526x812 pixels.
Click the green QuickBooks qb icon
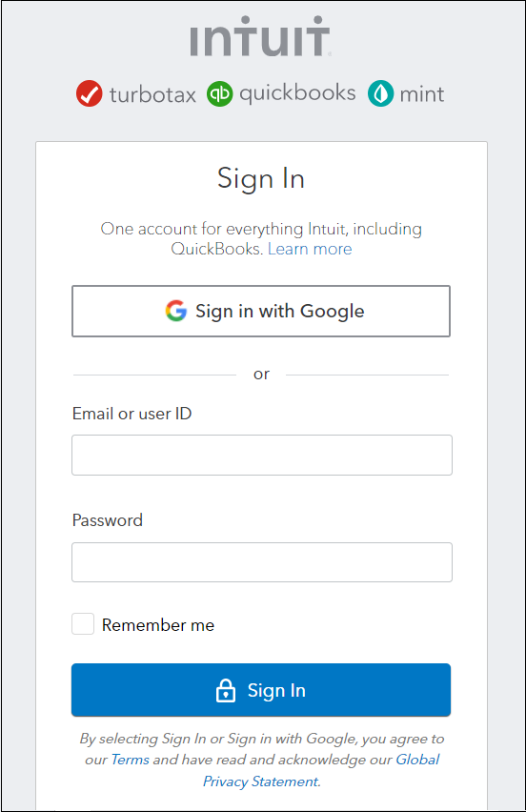[x=220, y=93]
